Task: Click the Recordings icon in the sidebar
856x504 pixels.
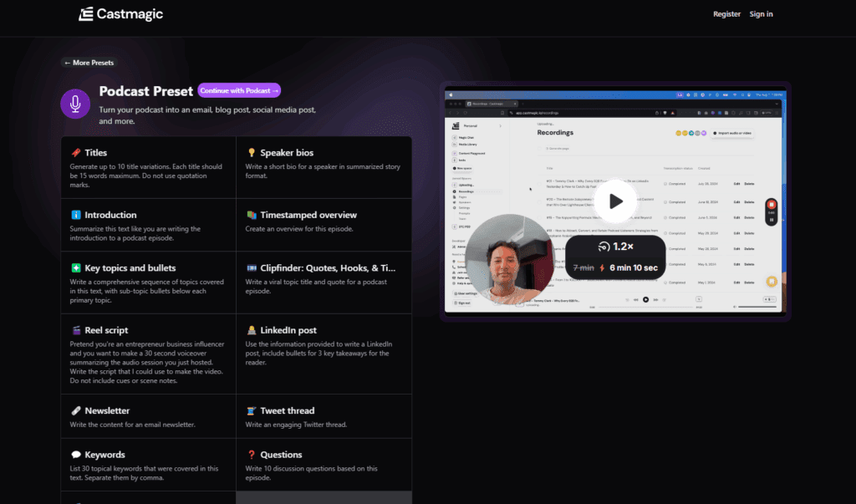Action: click(453, 191)
